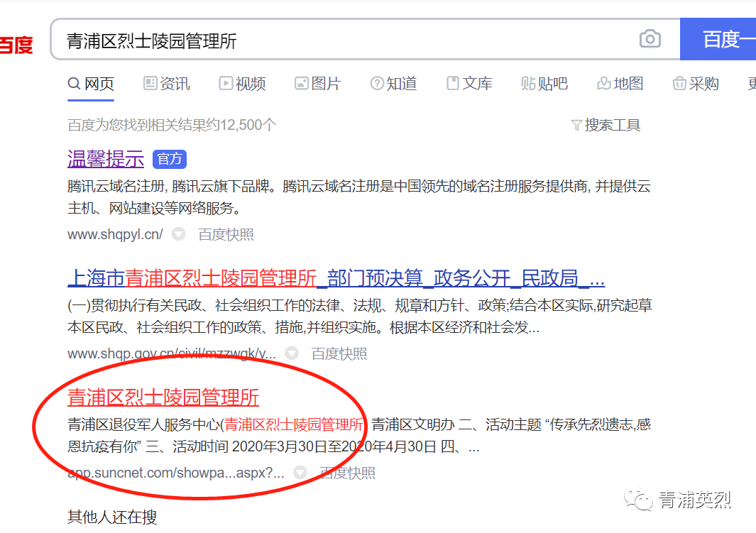Open the 文库 tab

(x=469, y=84)
